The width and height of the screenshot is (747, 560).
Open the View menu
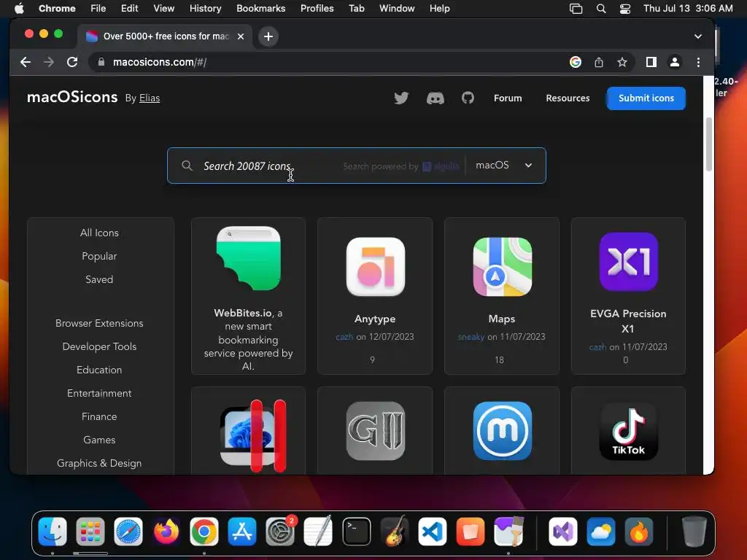click(163, 8)
